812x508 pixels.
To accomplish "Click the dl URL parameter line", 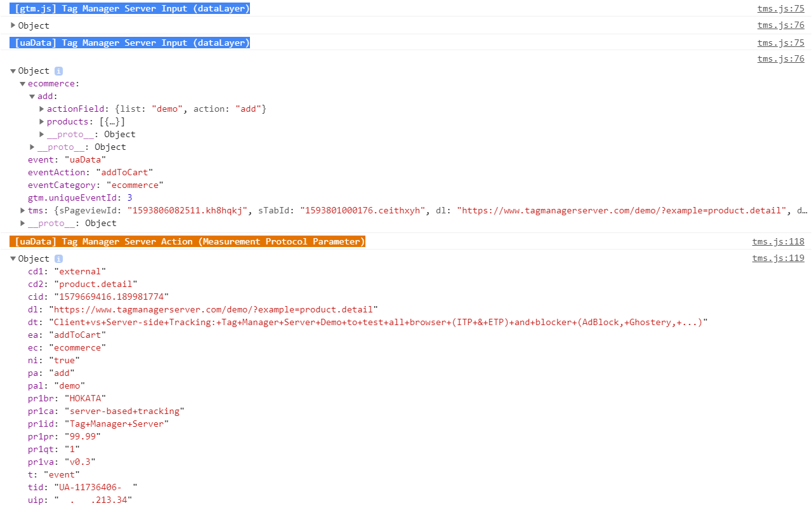I will tap(203, 310).
